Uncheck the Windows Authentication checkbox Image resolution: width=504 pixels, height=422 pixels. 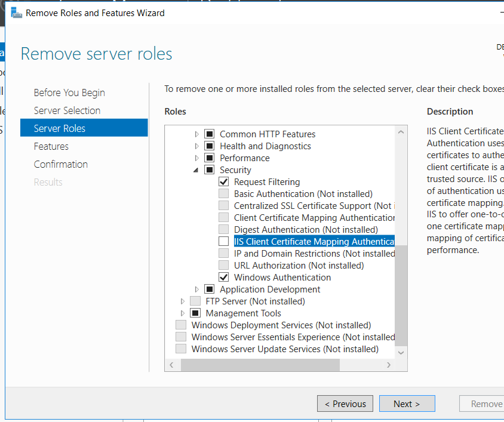224,278
